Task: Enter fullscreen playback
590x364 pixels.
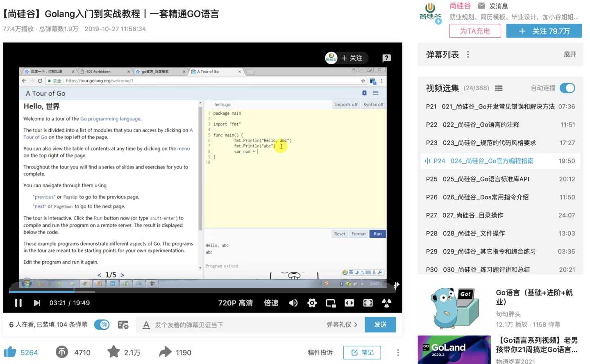Action: click(368, 303)
